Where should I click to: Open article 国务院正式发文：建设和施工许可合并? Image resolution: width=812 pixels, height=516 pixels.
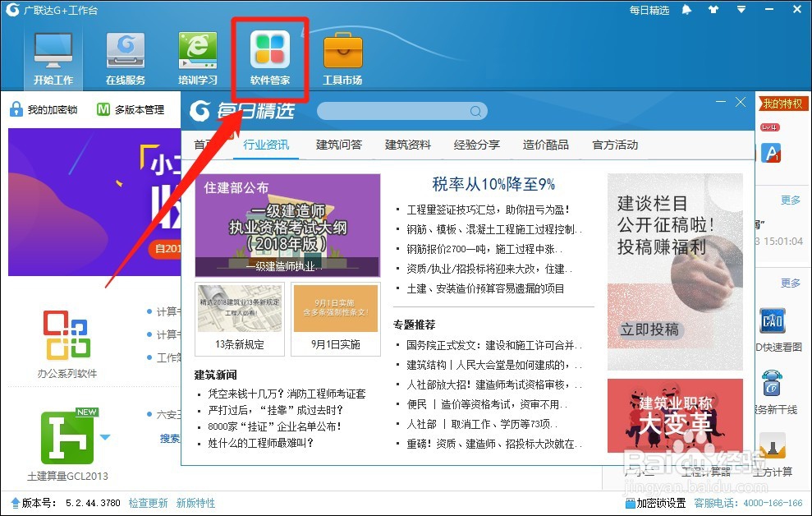pos(494,345)
